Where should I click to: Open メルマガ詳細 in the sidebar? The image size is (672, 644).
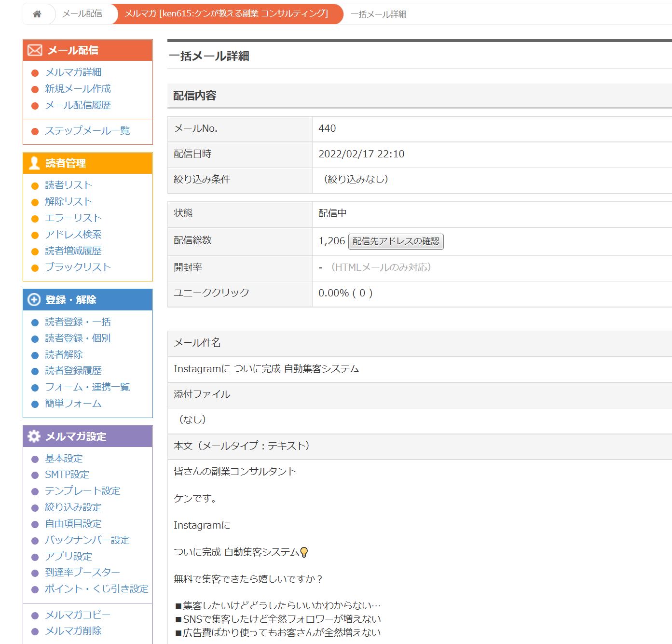(x=73, y=72)
